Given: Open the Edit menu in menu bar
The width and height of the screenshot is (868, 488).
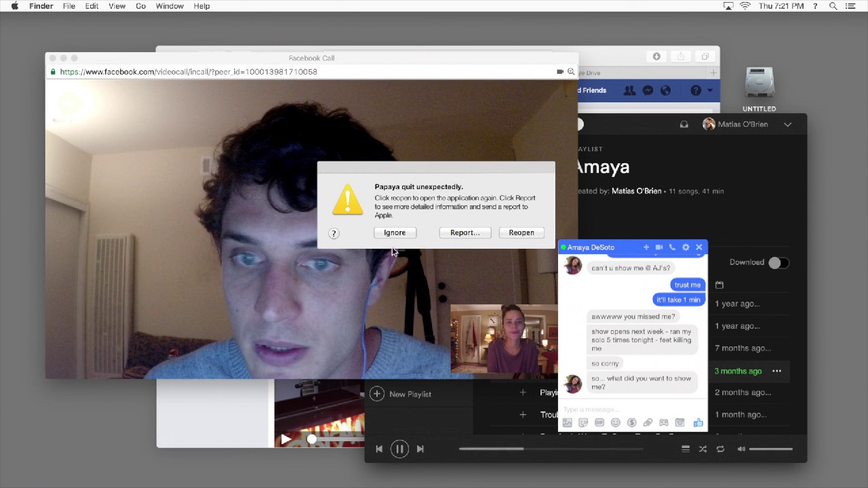Looking at the screenshot, I should (x=92, y=6).
